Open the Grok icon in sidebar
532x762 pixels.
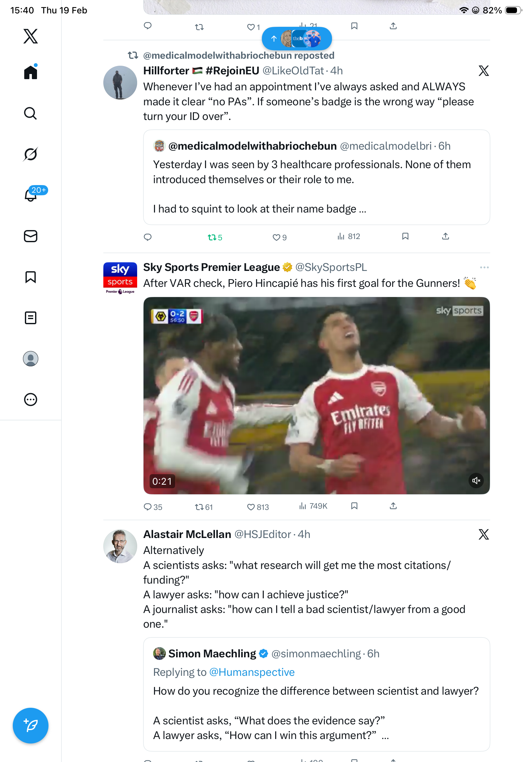(31, 154)
